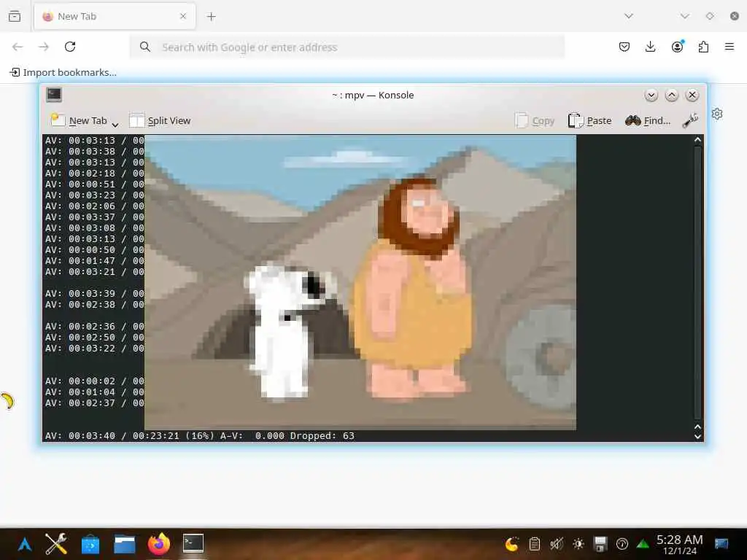
Task: Focus the Search with Google address field
Action: (x=347, y=47)
